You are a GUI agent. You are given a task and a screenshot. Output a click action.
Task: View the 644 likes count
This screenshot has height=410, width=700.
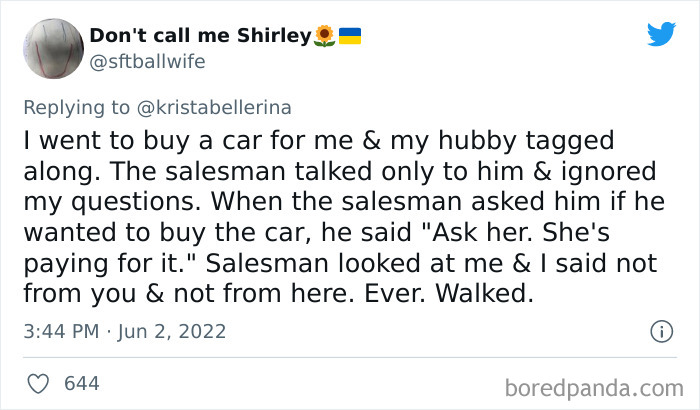click(80, 383)
